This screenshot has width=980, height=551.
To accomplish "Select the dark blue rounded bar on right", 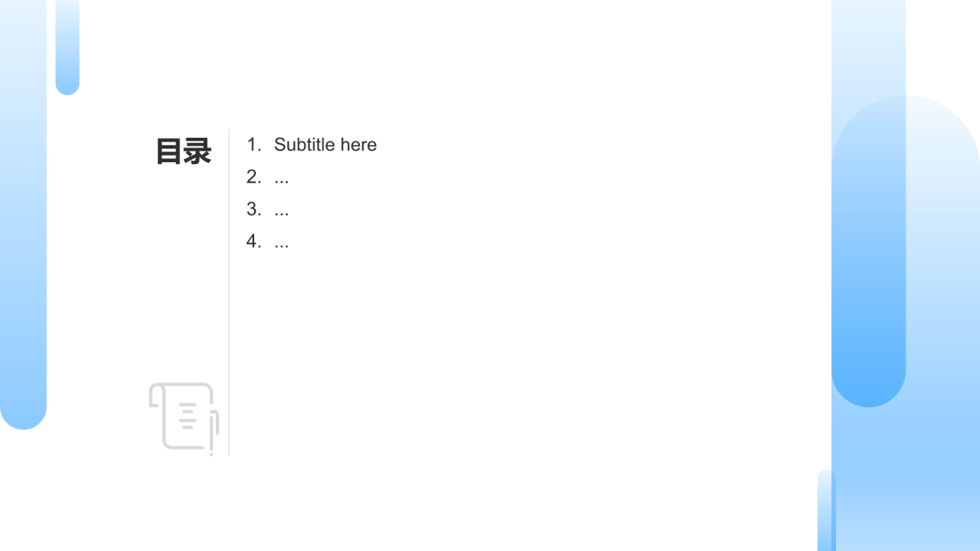I will point(868,204).
